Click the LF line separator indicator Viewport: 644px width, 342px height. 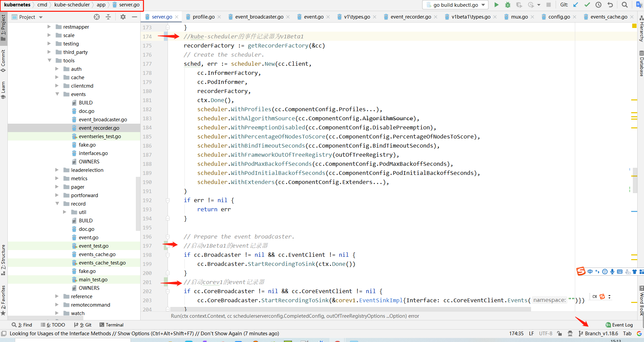pos(531,334)
